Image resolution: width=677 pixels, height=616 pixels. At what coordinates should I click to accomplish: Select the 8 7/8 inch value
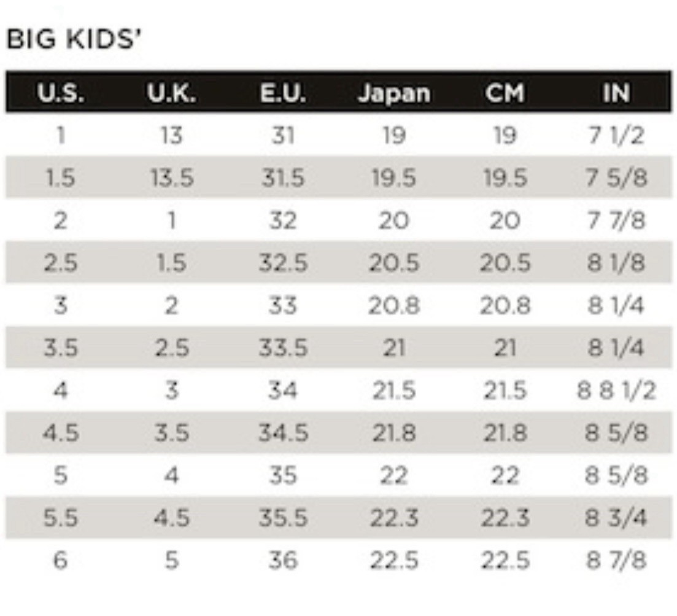point(616,560)
